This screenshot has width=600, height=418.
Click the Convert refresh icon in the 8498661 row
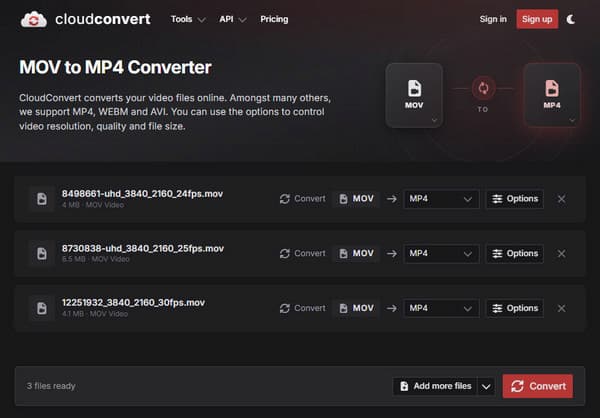point(284,199)
